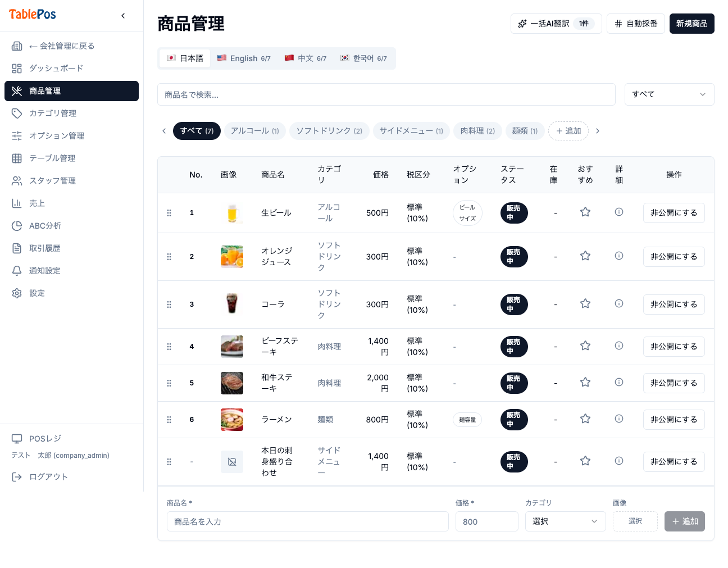Open the info details icon for 和牛ステーキ
The height and width of the screenshot is (568, 728).
[619, 382]
